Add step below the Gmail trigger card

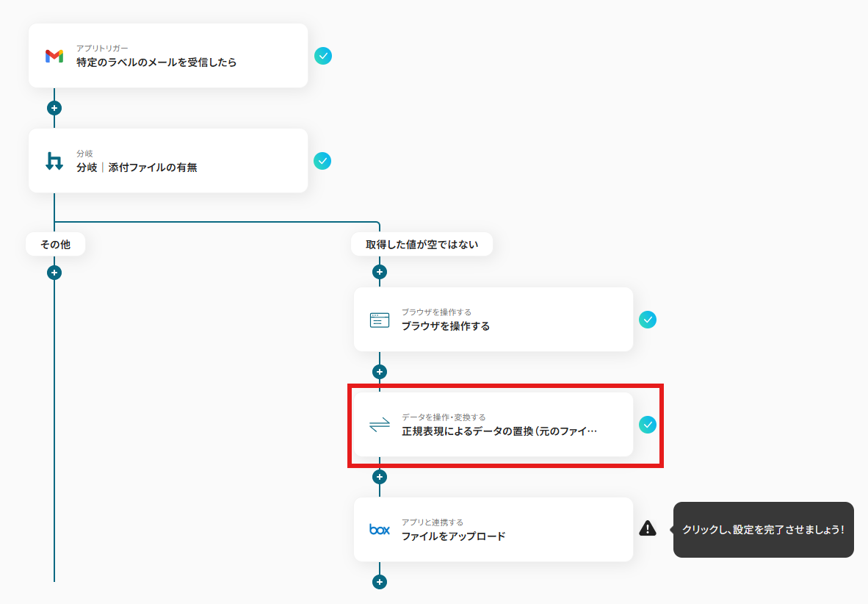54,108
